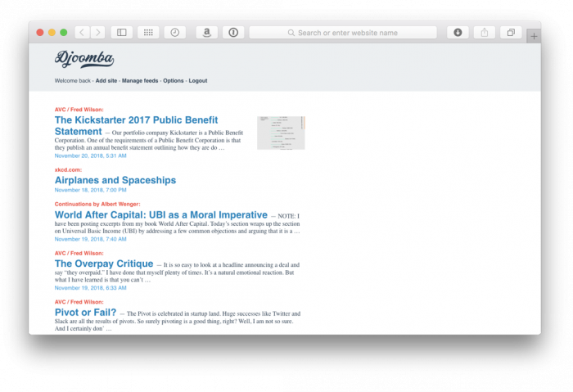
Task: Click the 1Password extension icon
Action: click(233, 33)
